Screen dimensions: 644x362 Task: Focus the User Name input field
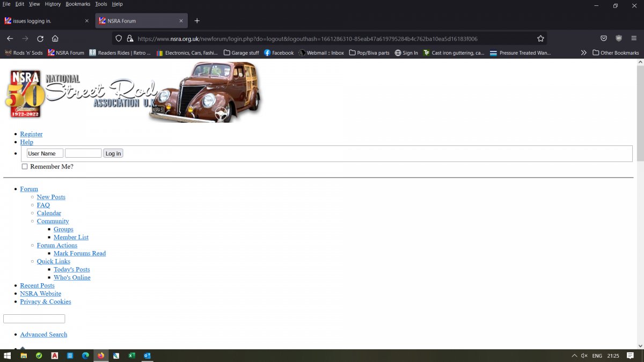click(x=45, y=153)
